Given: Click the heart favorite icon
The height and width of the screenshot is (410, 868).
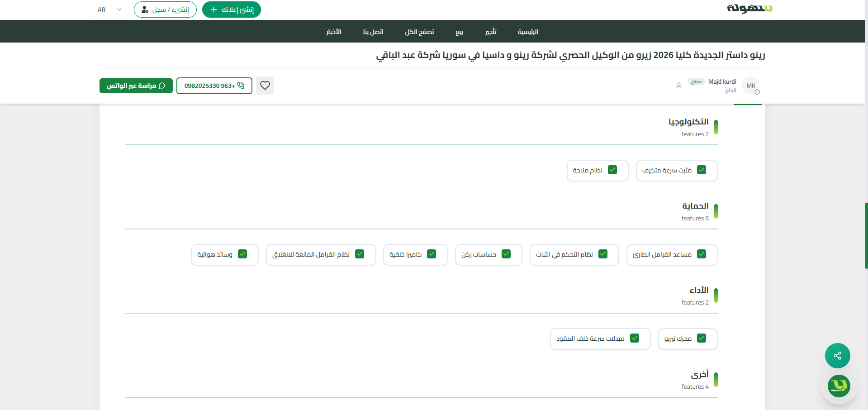Looking at the screenshot, I should click(x=265, y=86).
